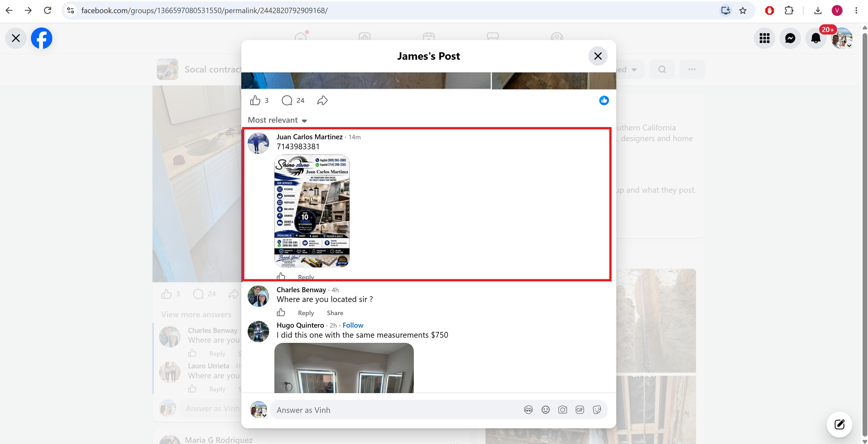
Task: Open the Facebook apps grid menu
Action: click(764, 38)
